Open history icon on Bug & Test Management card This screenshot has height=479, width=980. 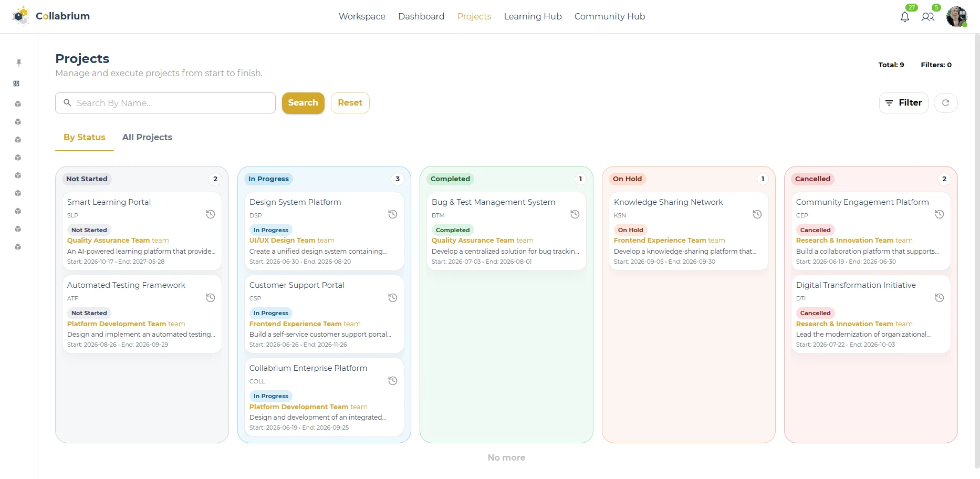[575, 214]
